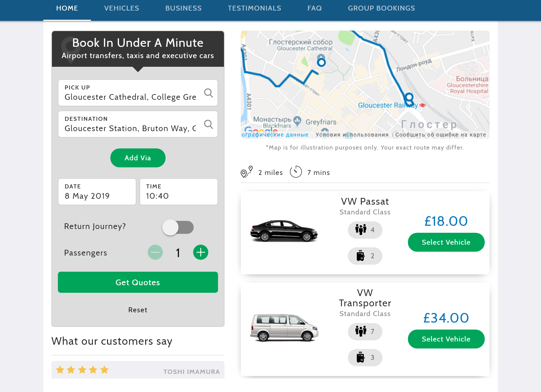Click the journey duration clock icon
The image size is (541, 392).
[x=296, y=172]
